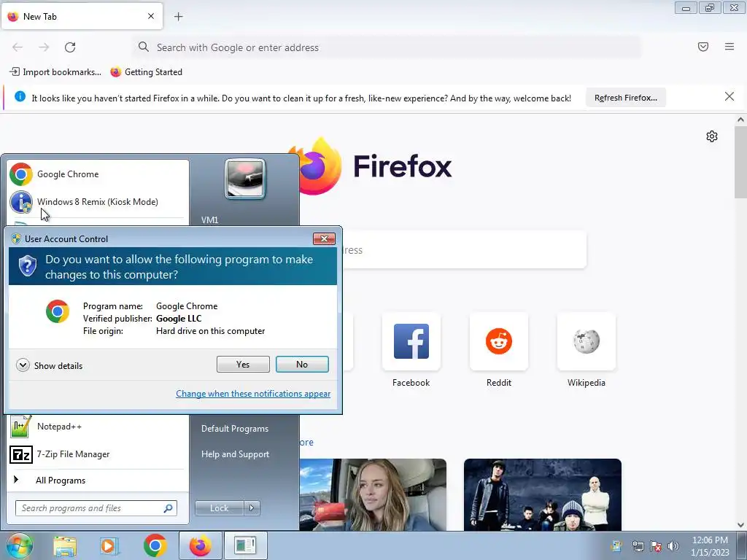Open a new Firefox tab with plus

click(178, 17)
